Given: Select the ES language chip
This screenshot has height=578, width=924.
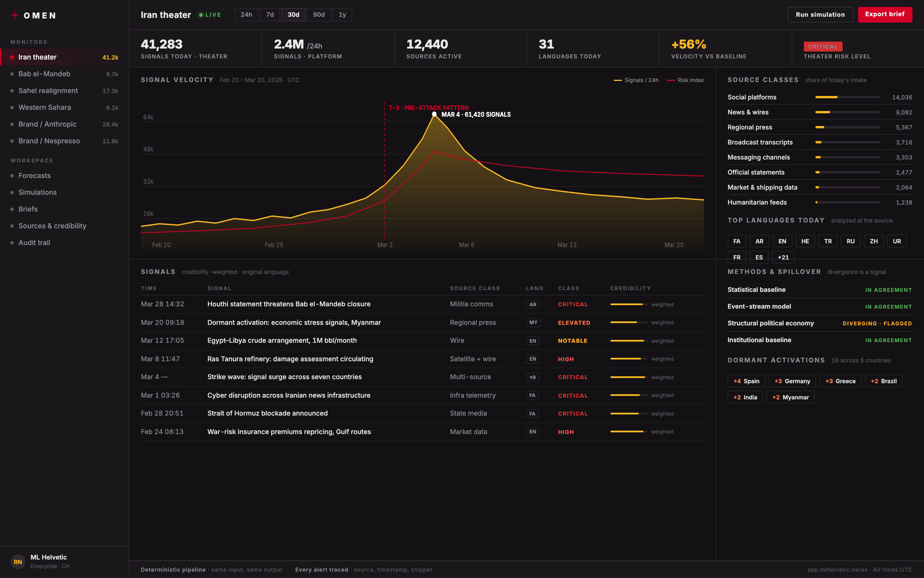Looking at the screenshot, I should pos(759,257).
